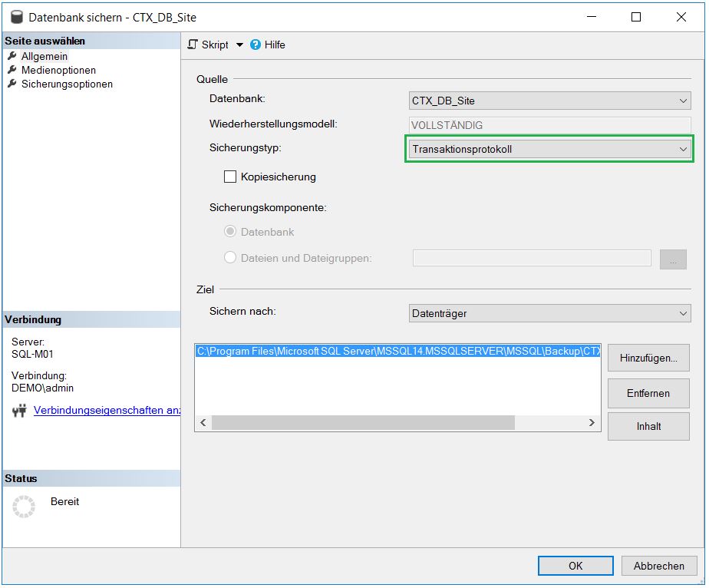Image resolution: width=709 pixels, height=588 pixels.
Task: Click the wrench icon beside Sicherungsoptionen
Action: point(12,84)
